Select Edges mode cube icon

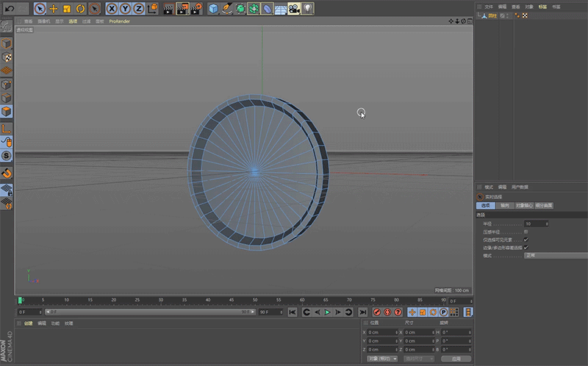pyautogui.click(x=7, y=98)
